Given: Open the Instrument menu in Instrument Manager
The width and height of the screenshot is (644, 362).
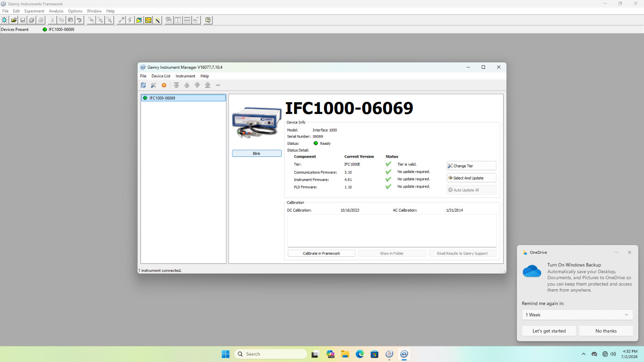Looking at the screenshot, I should pyautogui.click(x=185, y=76).
